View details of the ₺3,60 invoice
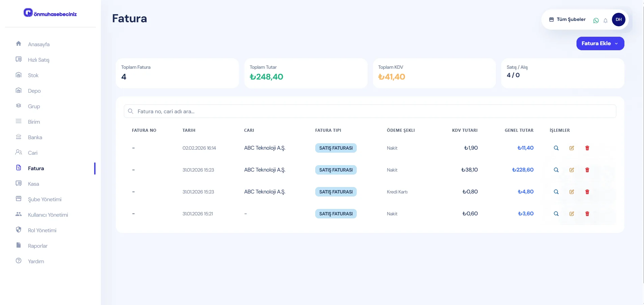The height and width of the screenshot is (305, 644). point(556,214)
